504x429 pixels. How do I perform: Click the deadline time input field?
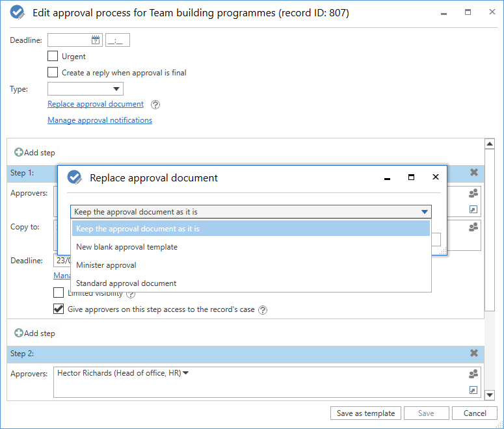(x=118, y=40)
